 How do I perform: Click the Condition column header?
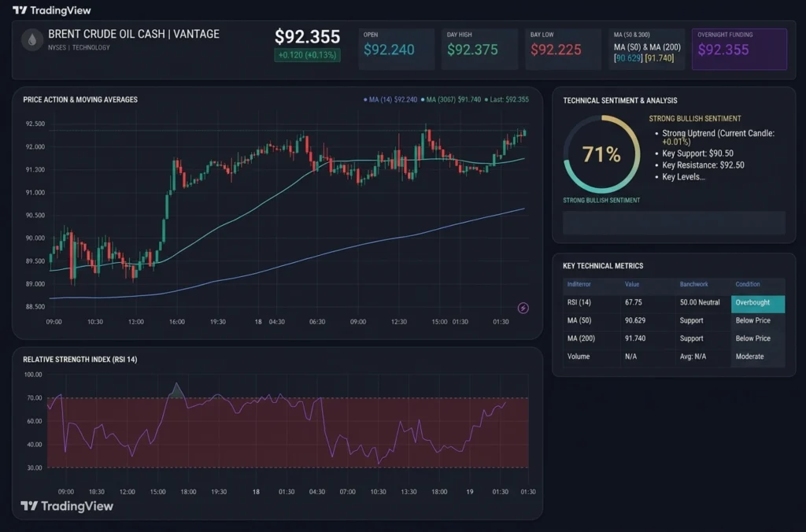pyautogui.click(x=748, y=284)
